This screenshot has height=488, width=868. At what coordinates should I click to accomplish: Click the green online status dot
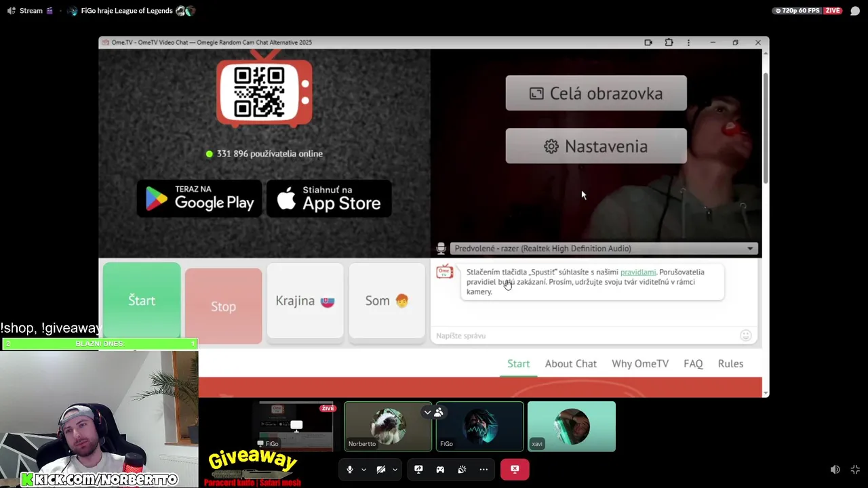[210, 154]
